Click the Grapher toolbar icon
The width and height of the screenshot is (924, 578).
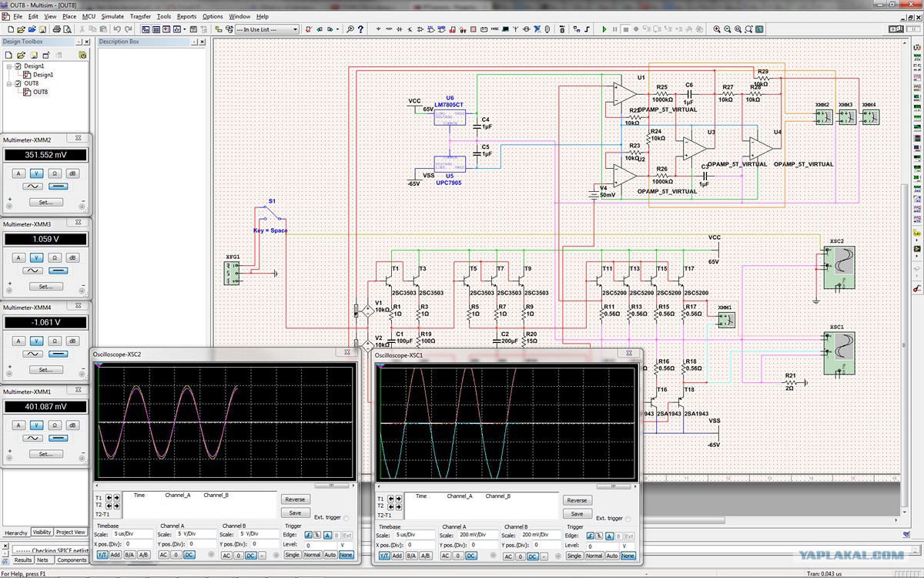click(x=177, y=29)
